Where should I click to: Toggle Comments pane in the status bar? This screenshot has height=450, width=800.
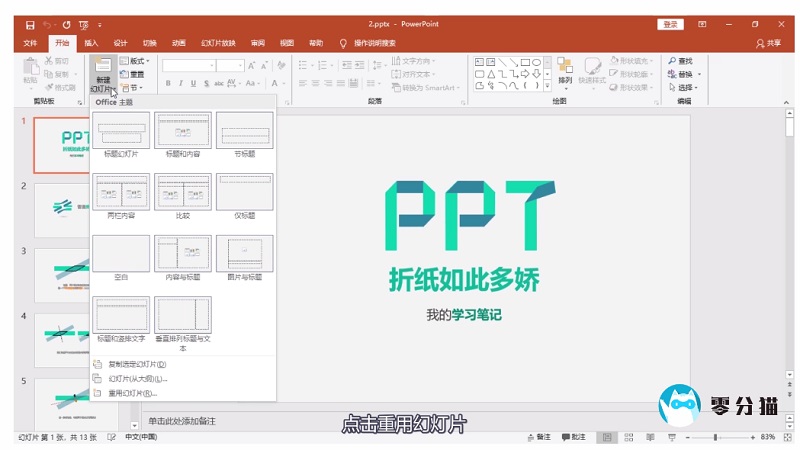[573, 438]
